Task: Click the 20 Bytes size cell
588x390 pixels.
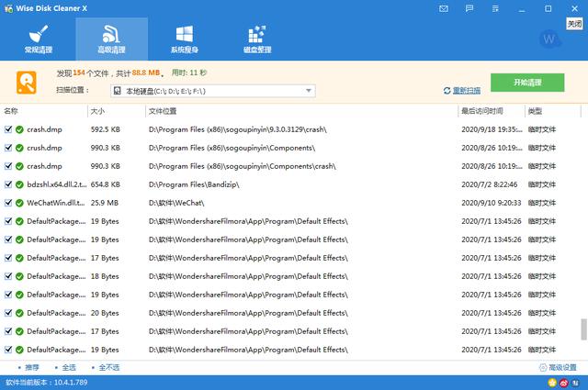Action: click(x=105, y=313)
